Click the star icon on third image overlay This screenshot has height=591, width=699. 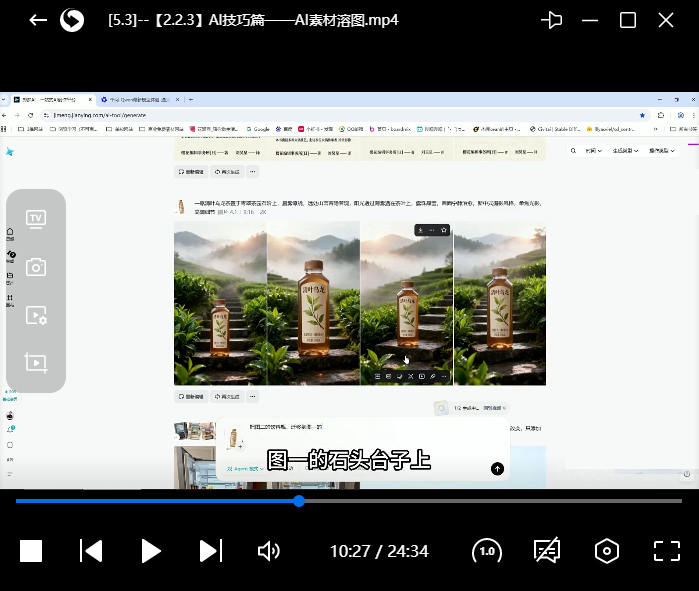point(444,230)
